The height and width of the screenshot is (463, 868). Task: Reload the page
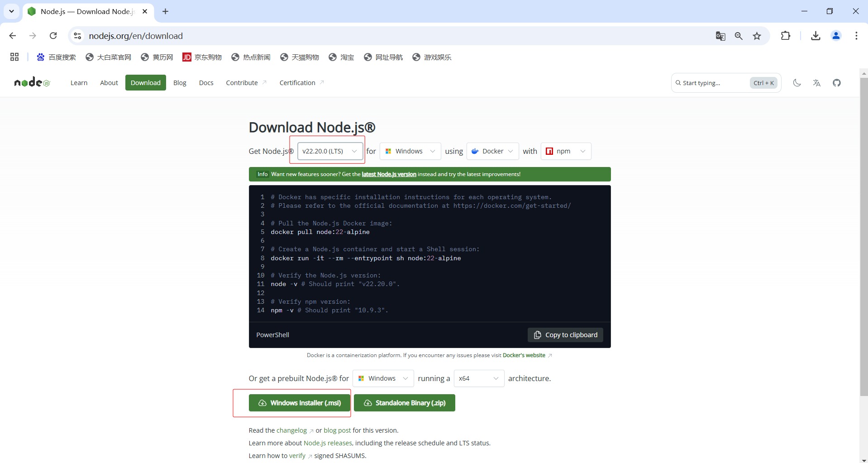point(53,36)
